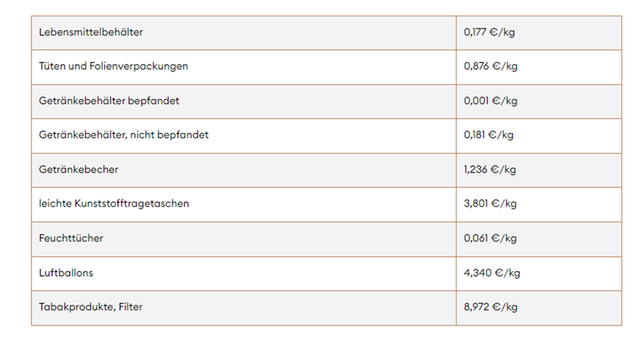Select the 0,181 €/kg price value
644x354 pixels.
(489, 135)
